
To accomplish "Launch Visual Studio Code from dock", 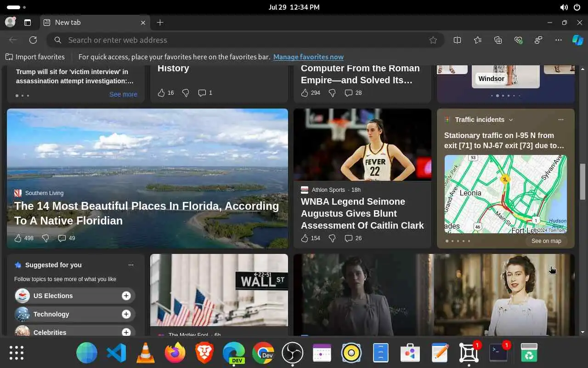I will (116, 353).
